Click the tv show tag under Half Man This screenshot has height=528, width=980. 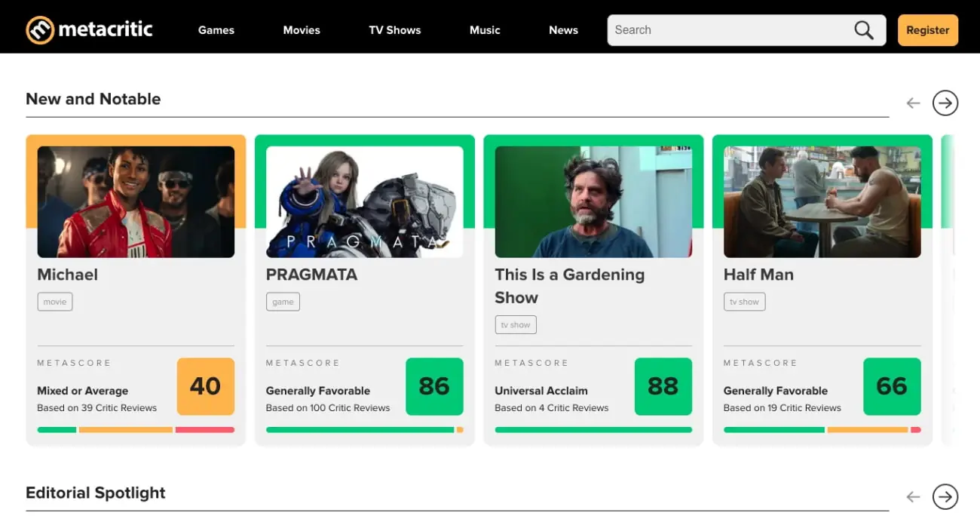[744, 301]
